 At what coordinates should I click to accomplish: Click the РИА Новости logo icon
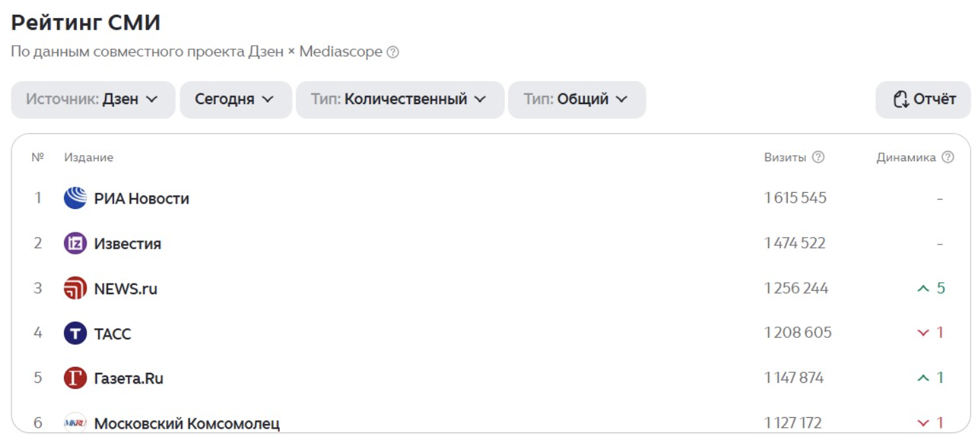tap(75, 198)
